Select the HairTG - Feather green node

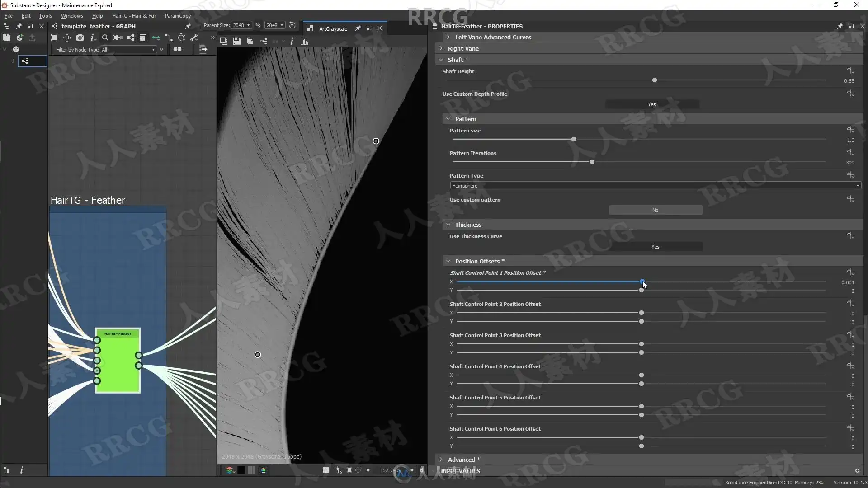(x=118, y=361)
